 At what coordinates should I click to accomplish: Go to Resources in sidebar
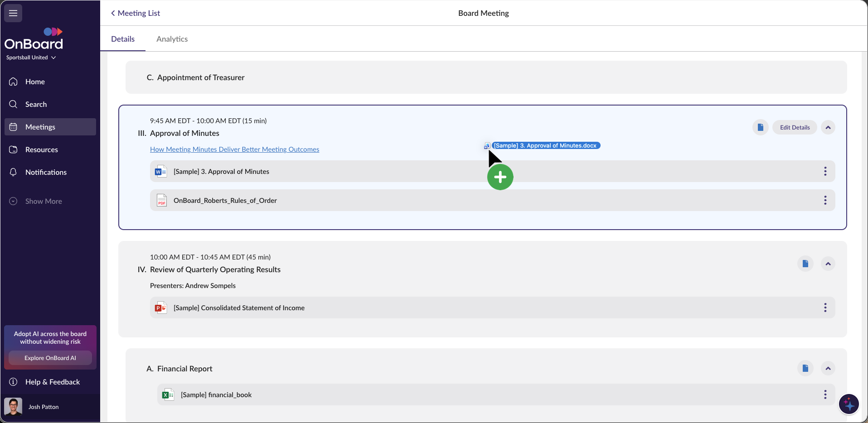click(41, 149)
